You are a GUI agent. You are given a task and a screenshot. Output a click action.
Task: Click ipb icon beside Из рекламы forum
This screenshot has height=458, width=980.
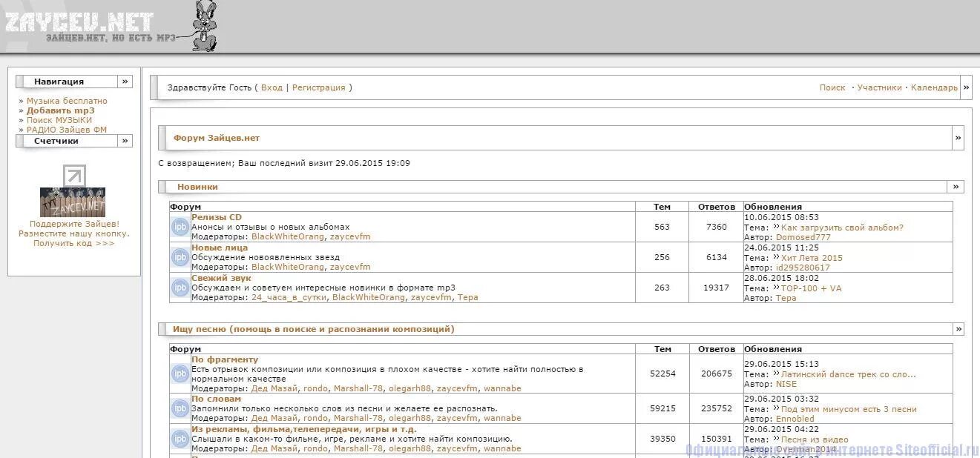point(180,439)
